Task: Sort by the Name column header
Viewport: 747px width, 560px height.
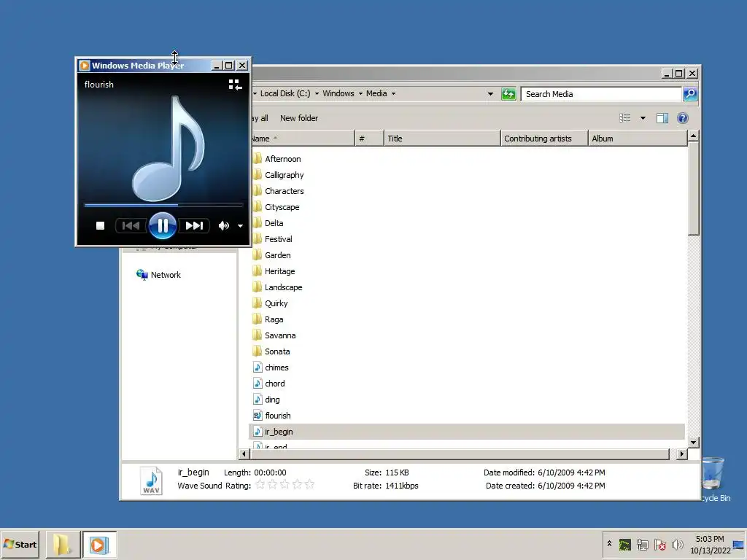Action: 303,139
